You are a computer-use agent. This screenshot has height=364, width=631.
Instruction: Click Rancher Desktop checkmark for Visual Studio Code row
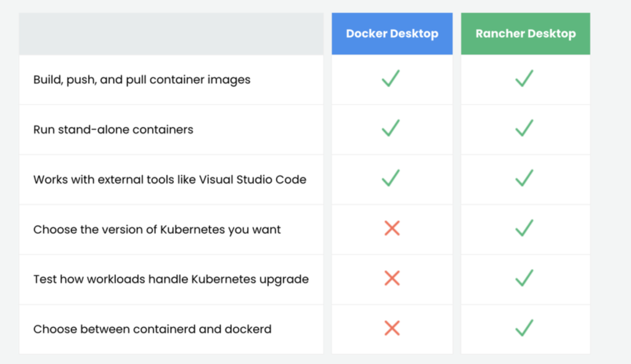(x=524, y=179)
